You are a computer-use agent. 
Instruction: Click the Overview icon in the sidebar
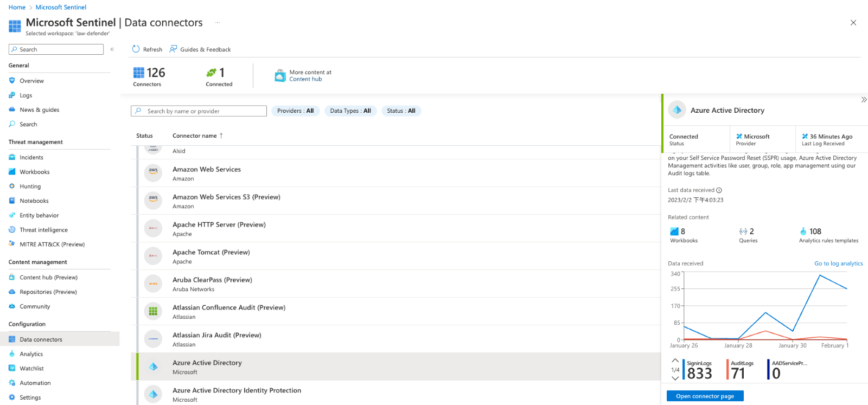tap(12, 81)
